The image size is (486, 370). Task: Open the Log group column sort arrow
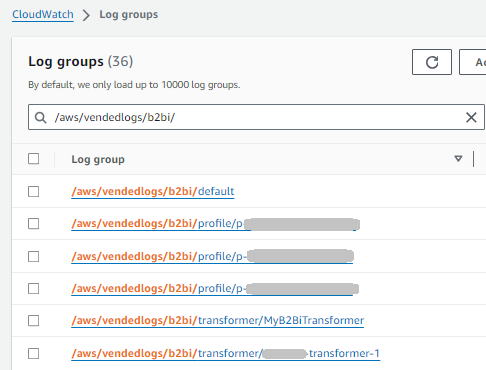coord(458,159)
